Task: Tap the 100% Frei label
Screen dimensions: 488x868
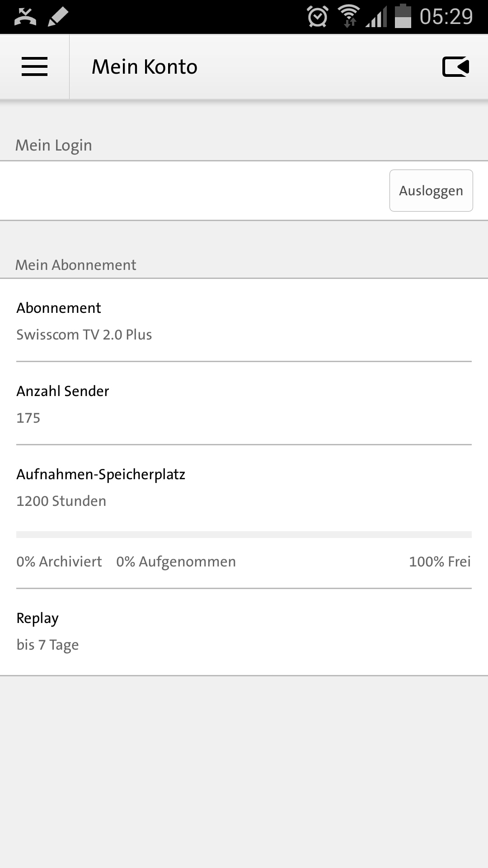Action: [x=440, y=561]
